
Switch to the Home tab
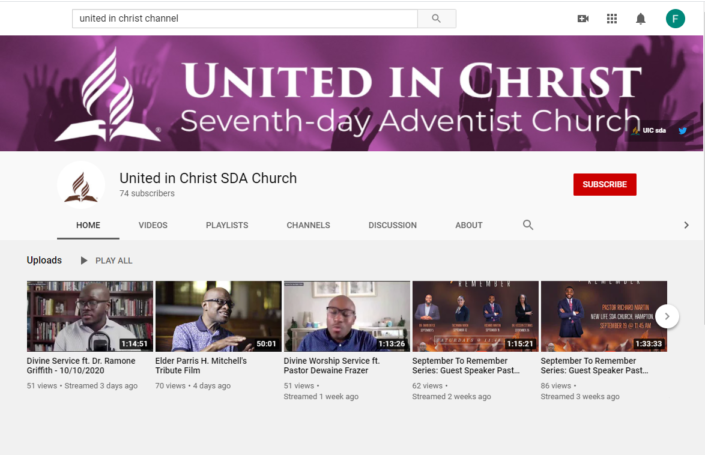(88, 225)
